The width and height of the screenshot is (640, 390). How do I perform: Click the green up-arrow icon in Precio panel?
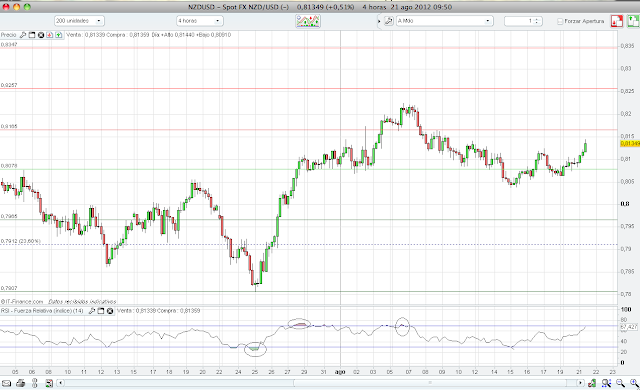[x=59, y=35]
